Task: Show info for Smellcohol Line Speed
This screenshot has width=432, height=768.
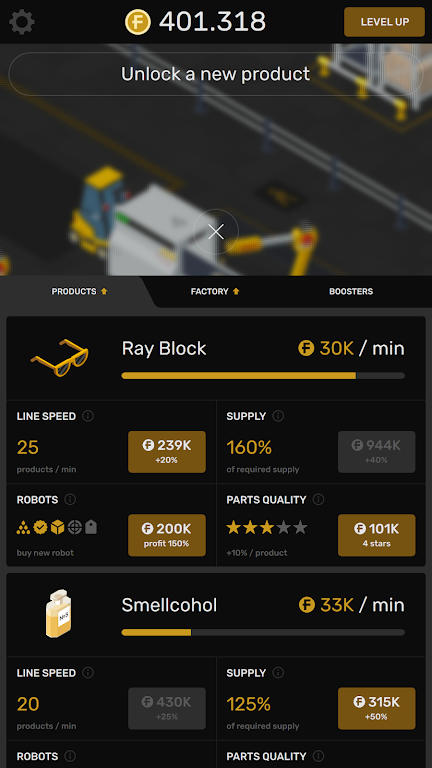Action: [88, 673]
